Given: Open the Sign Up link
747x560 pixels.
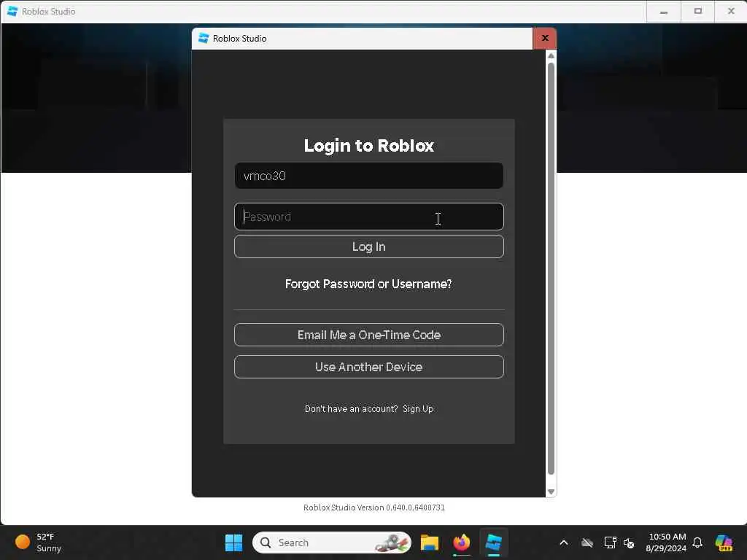Looking at the screenshot, I should click(418, 408).
